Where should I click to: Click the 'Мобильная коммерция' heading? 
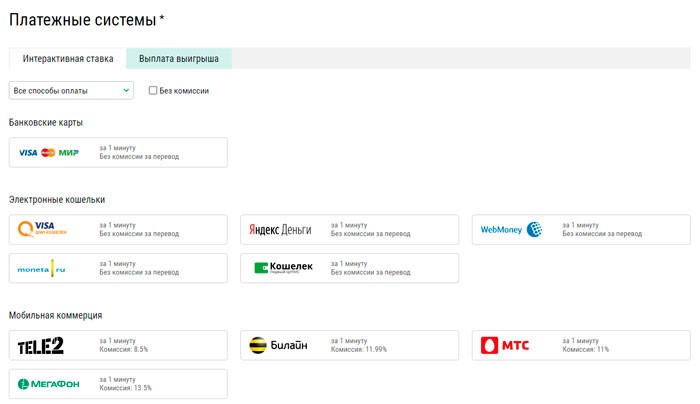tap(55, 315)
